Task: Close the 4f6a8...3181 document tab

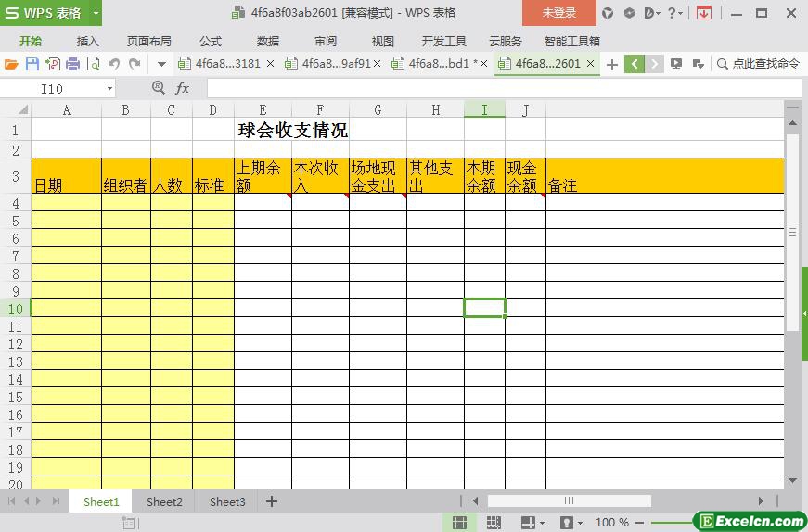Action: click(271, 64)
